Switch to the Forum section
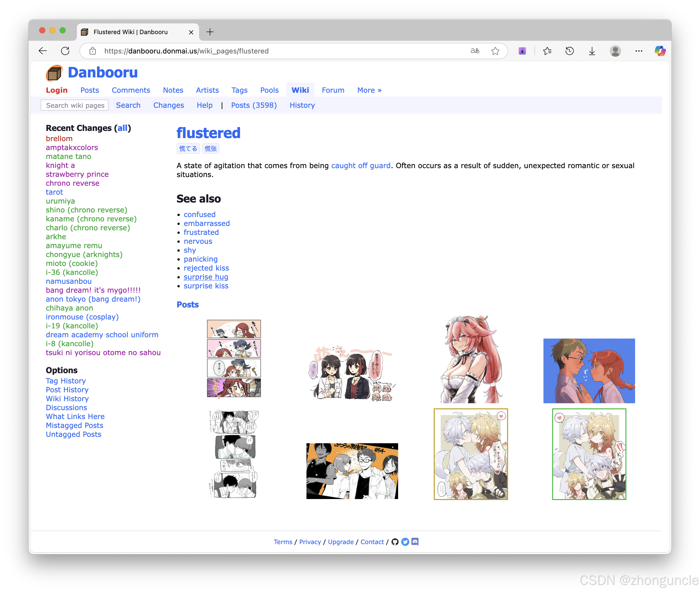Screen dimensions: 700x592 [333, 90]
